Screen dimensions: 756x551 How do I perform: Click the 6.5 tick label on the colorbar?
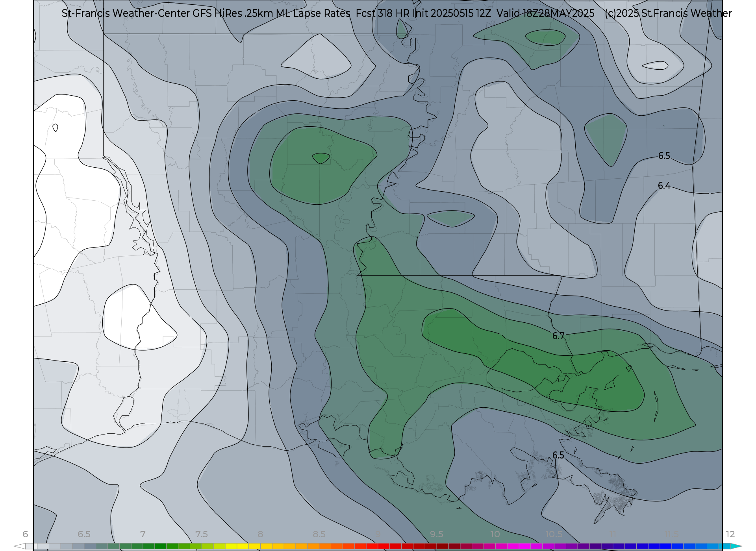[x=84, y=534]
